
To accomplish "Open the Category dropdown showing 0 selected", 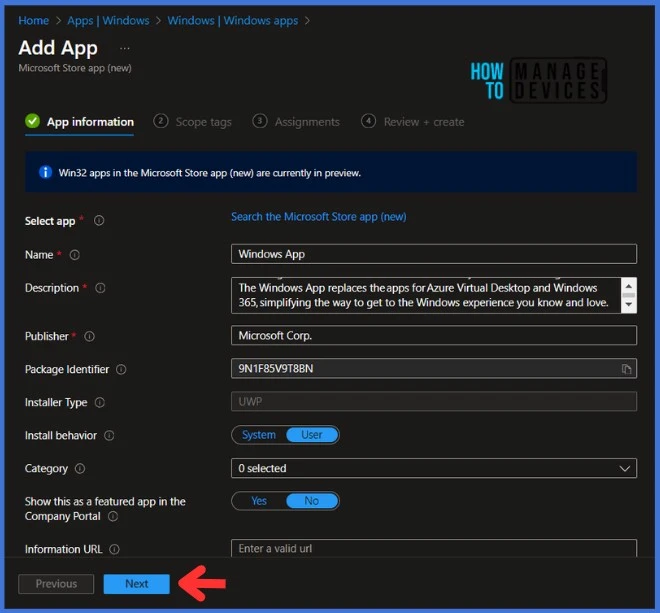I will 434,468.
